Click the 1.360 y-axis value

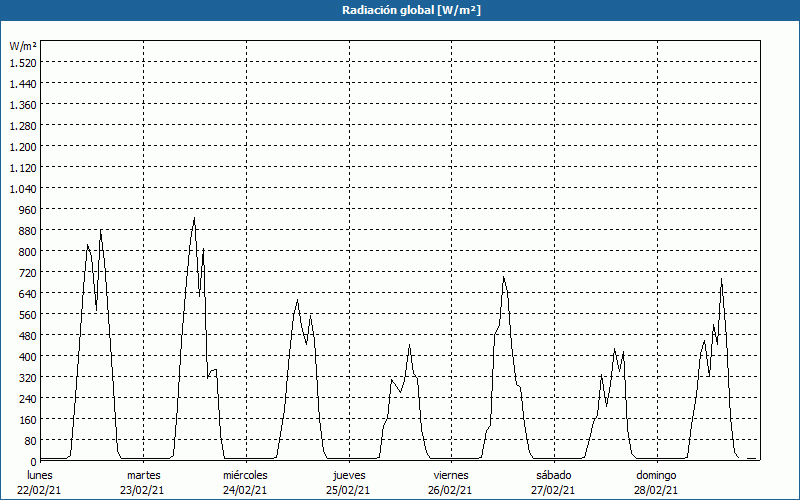23,105
